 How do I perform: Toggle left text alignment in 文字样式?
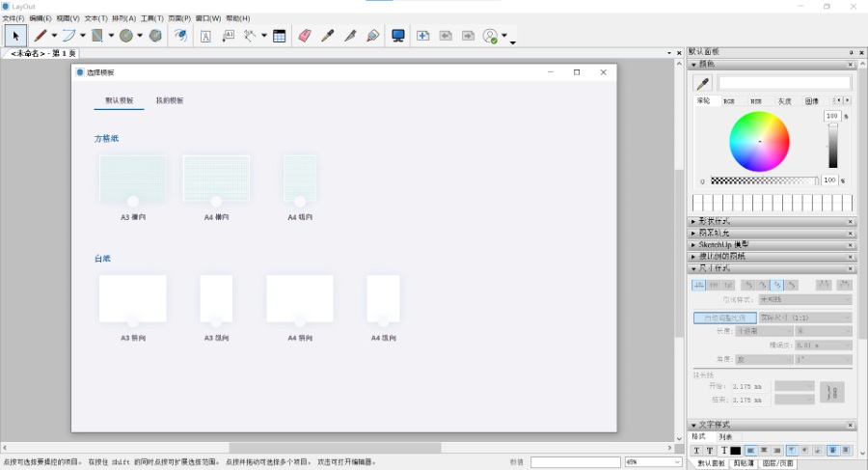(x=750, y=451)
